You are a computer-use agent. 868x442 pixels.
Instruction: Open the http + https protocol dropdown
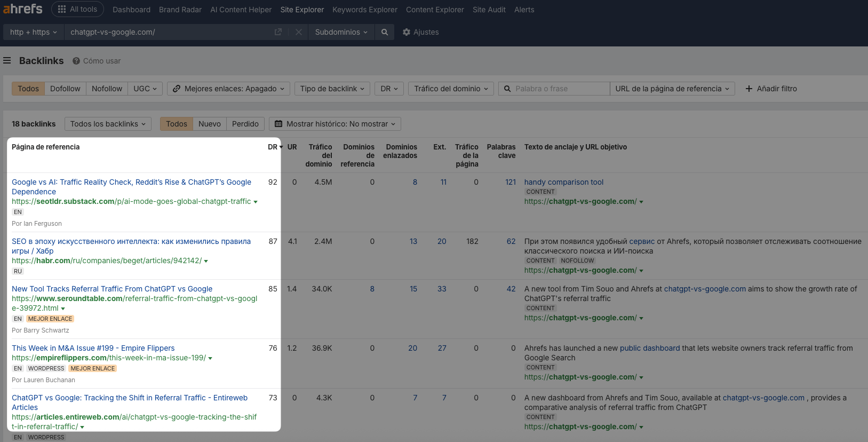[34, 32]
